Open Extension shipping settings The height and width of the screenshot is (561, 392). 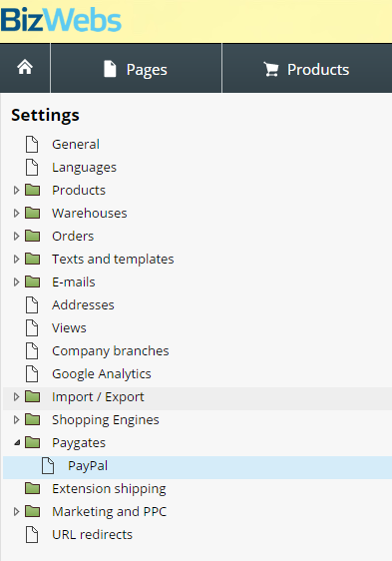click(109, 489)
